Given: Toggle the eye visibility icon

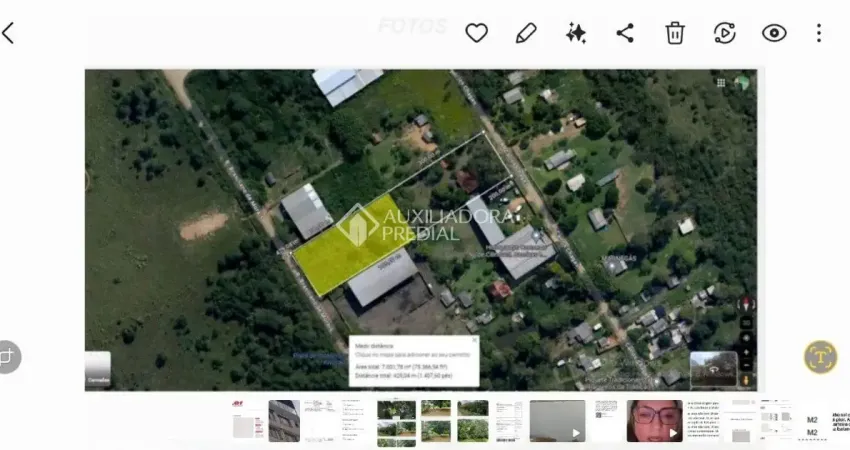Looking at the screenshot, I should click(774, 33).
